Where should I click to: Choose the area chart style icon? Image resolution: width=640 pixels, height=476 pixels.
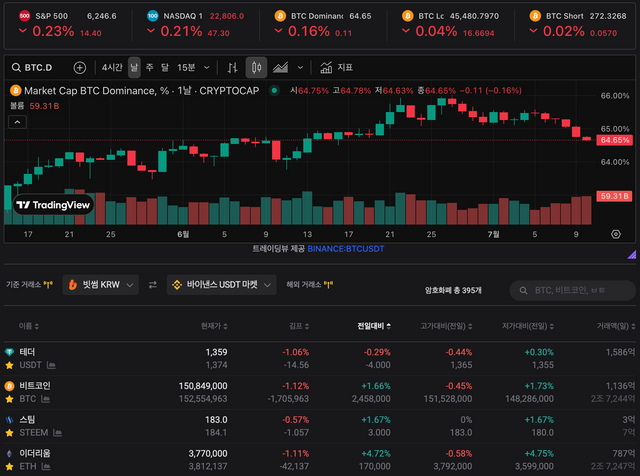click(x=280, y=67)
